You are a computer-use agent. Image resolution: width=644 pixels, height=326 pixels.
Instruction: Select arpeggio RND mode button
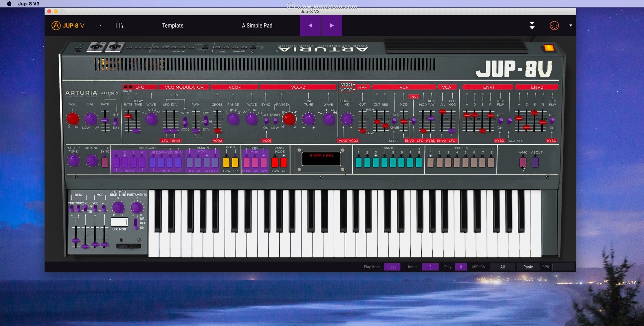[178, 162]
